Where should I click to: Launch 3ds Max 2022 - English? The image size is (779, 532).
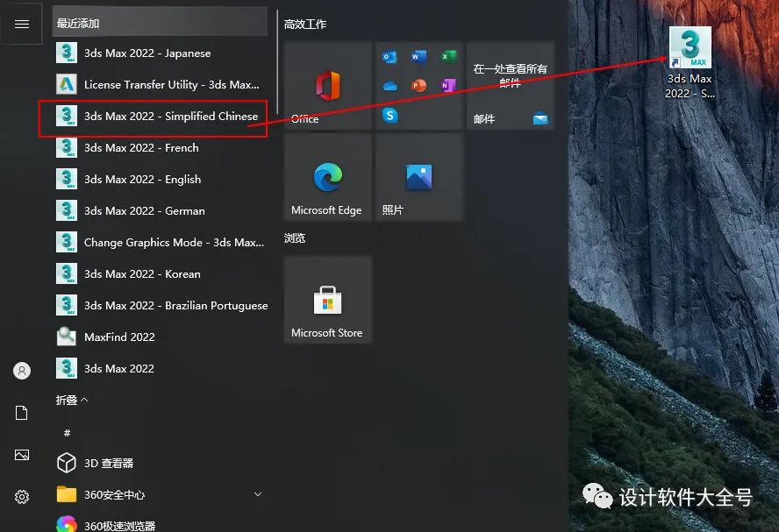pyautogui.click(x=160, y=179)
